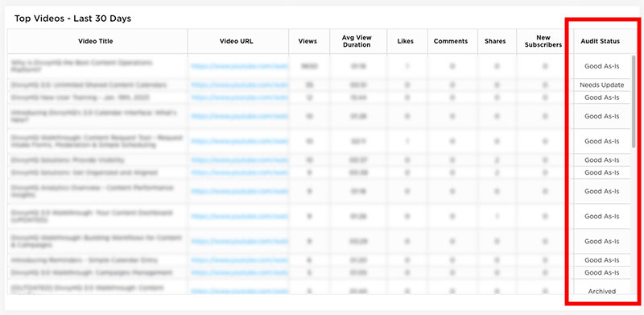Click the Top Videos - Last 30 Days title
The width and height of the screenshot is (644, 315).
(72, 19)
